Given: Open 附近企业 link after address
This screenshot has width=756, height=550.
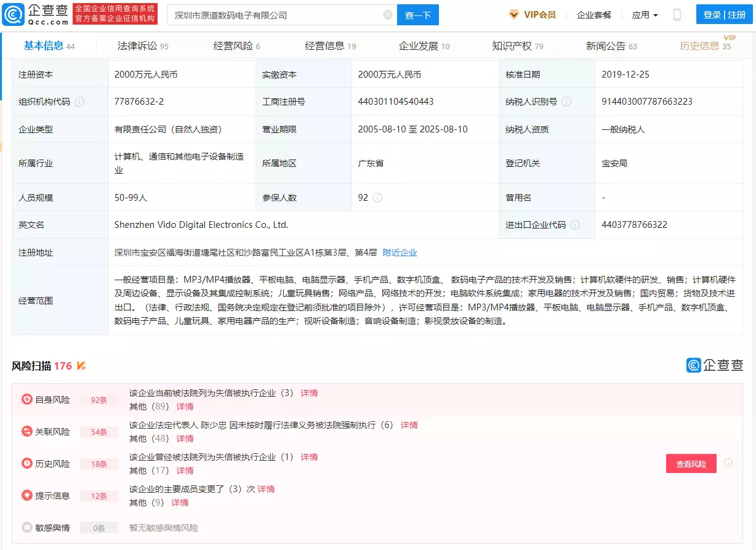Looking at the screenshot, I should [x=400, y=253].
